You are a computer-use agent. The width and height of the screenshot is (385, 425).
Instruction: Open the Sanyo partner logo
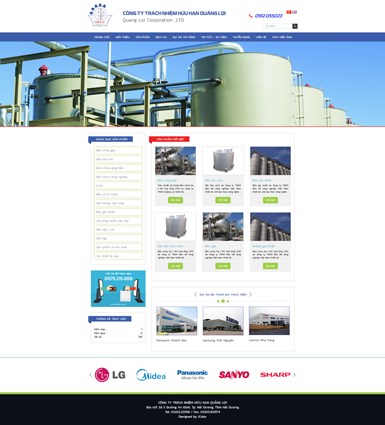234,375
